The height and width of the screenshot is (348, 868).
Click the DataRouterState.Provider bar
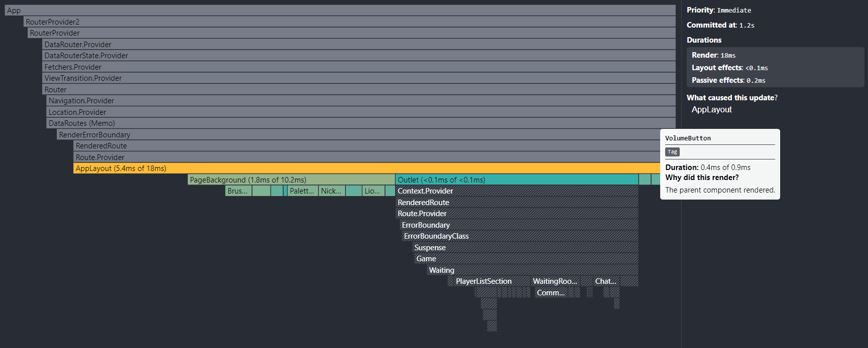(x=359, y=56)
